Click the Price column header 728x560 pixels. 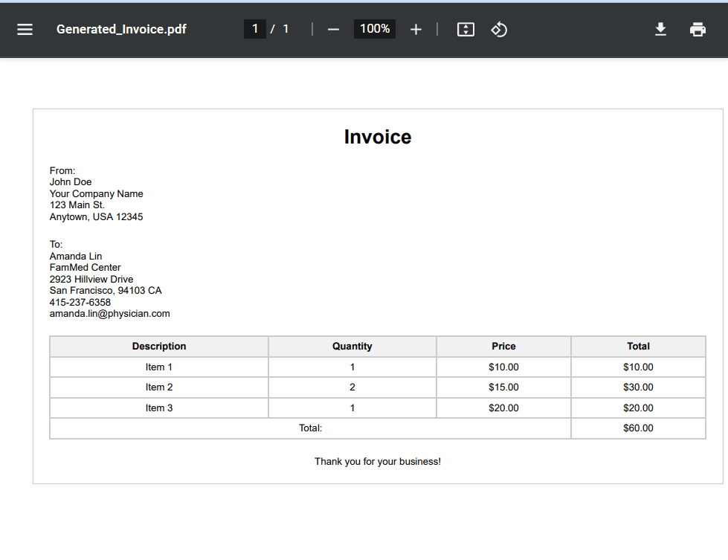click(503, 346)
